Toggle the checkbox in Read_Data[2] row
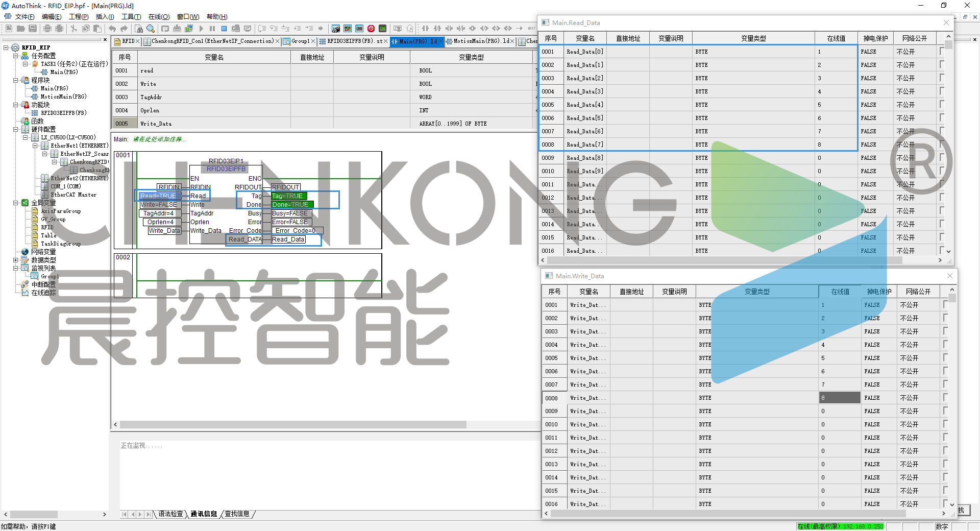Image resolution: width=980 pixels, height=531 pixels. point(942,78)
